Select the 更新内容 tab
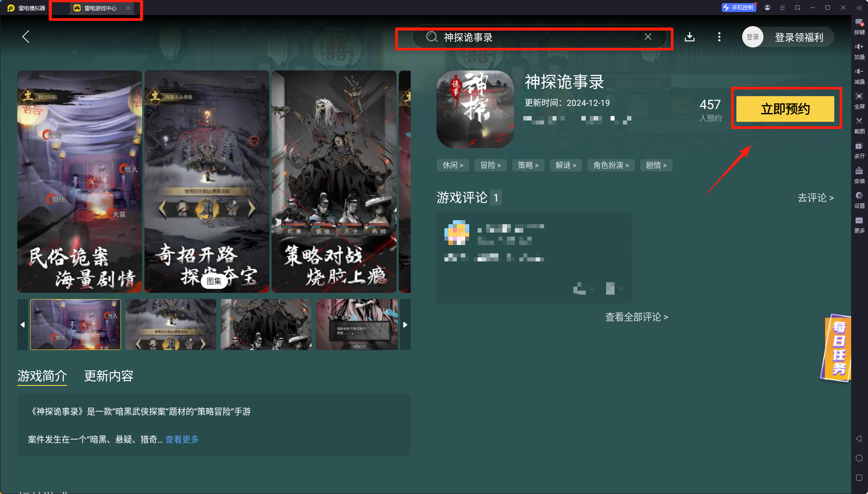 (109, 376)
